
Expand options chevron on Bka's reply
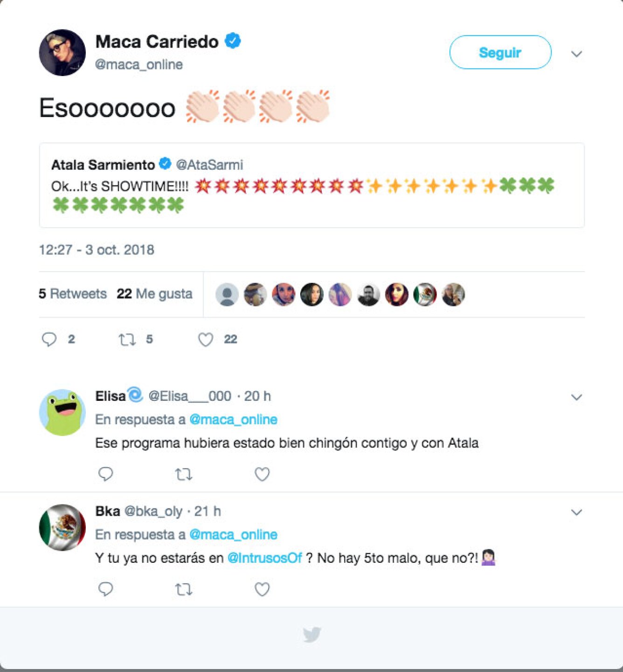coord(576,512)
